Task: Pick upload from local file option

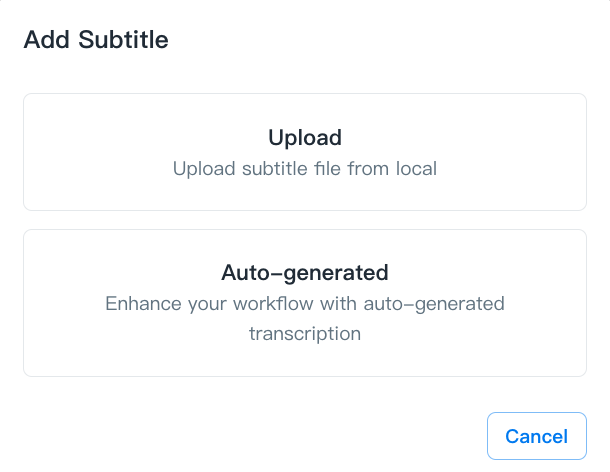Action: (304, 152)
